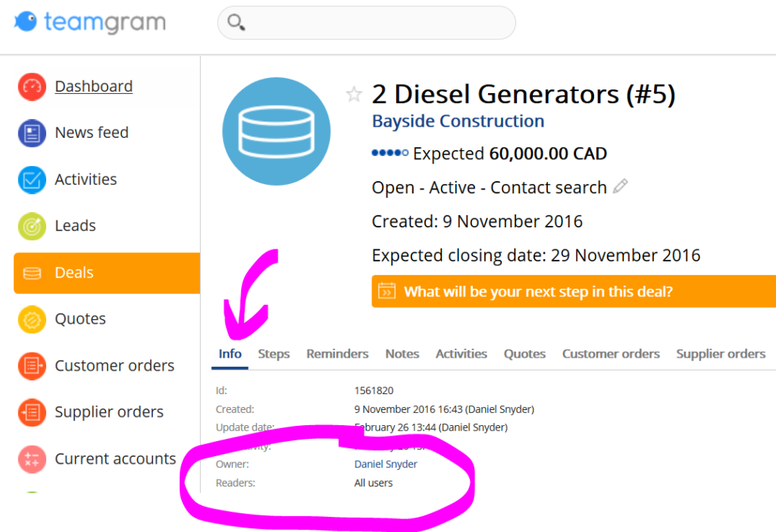Click the Leads target icon

32,226
